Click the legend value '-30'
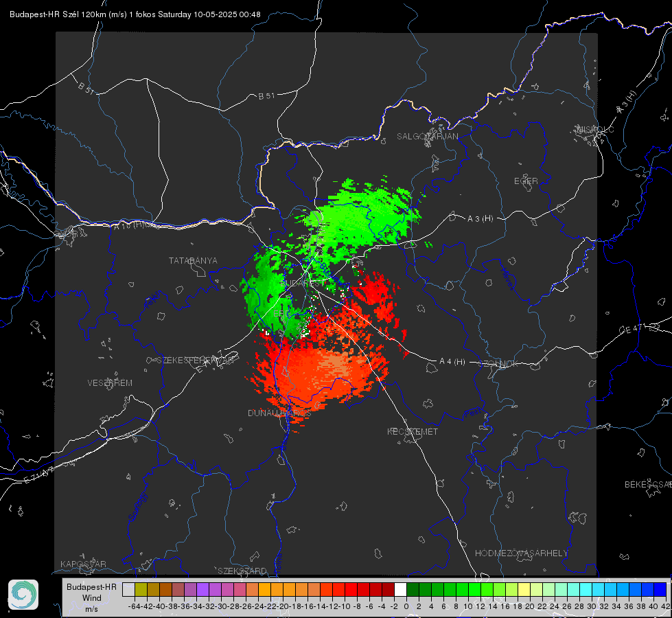 tap(221, 606)
